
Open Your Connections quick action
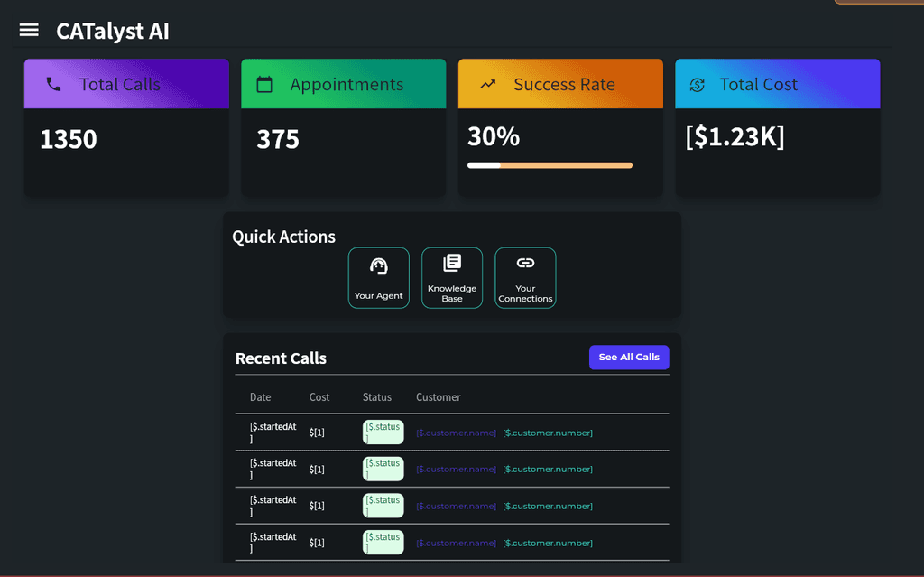coord(525,278)
